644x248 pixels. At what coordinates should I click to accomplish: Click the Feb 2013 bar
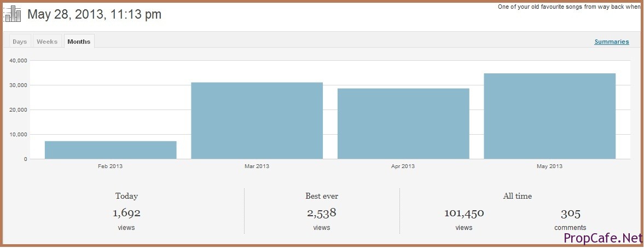pos(111,149)
